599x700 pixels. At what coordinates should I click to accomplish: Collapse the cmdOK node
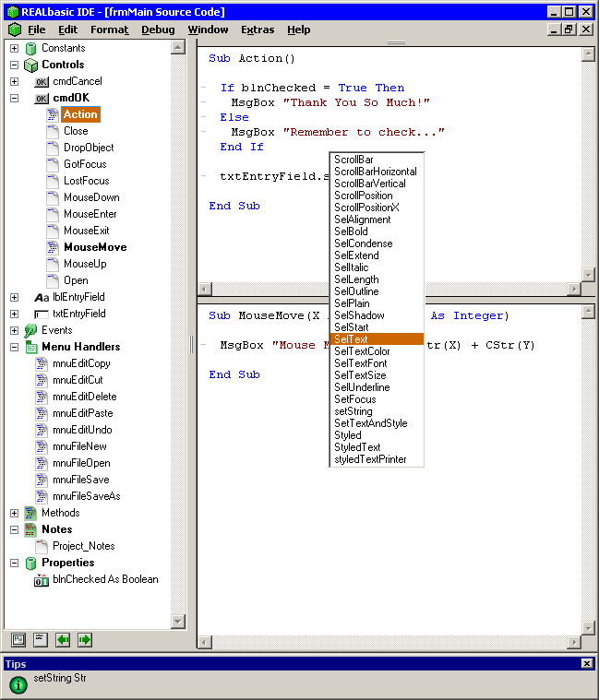(x=14, y=98)
